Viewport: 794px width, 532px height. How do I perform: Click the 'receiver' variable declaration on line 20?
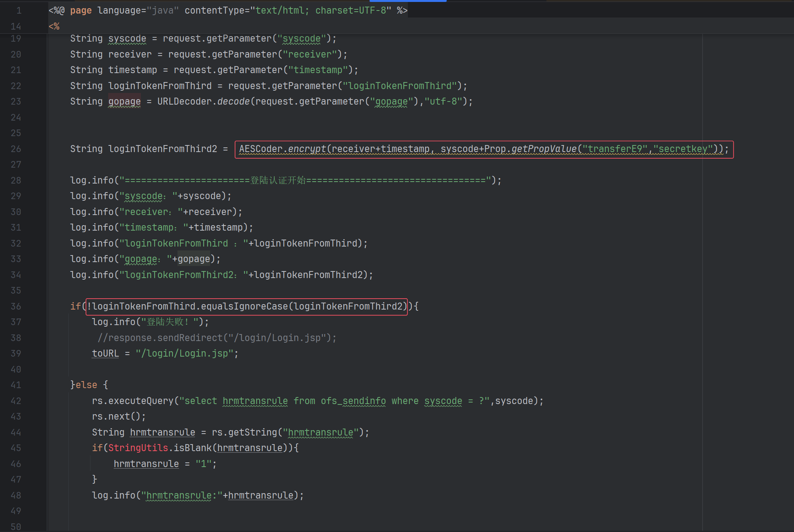click(x=130, y=54)
